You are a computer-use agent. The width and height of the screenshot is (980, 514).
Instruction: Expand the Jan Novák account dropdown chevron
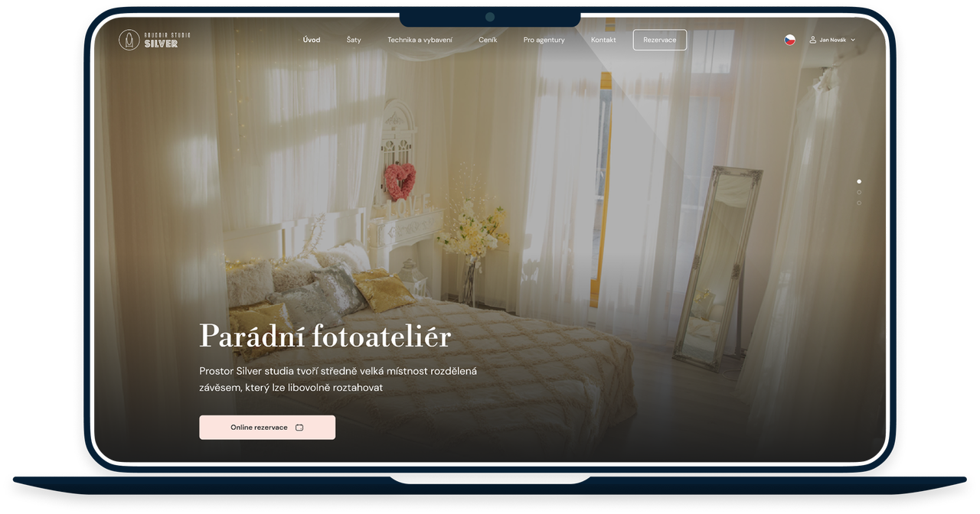(852, 39)
